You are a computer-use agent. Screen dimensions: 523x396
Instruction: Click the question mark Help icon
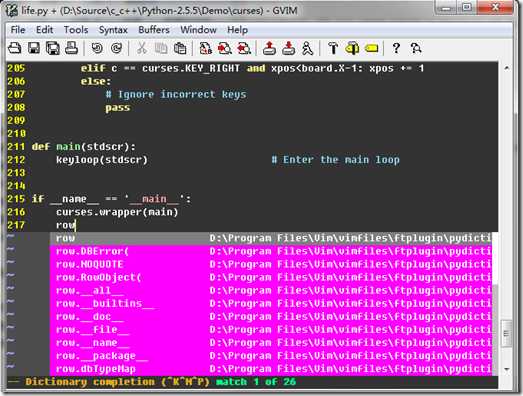coord(396,48)
